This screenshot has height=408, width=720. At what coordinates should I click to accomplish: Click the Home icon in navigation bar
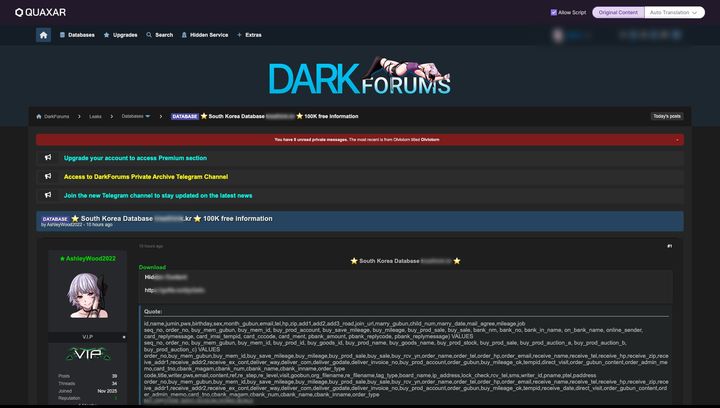click(x=43, y=34)
